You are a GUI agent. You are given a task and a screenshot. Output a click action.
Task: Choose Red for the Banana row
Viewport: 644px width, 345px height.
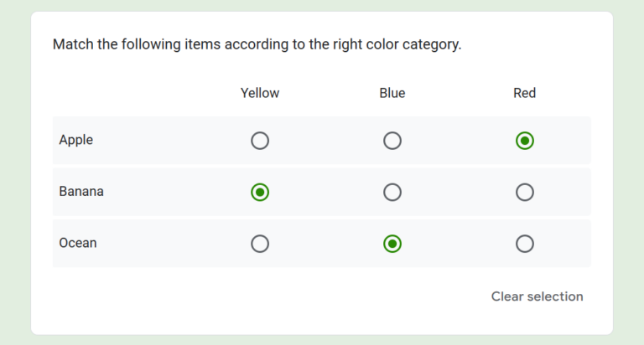pos(525,193)
